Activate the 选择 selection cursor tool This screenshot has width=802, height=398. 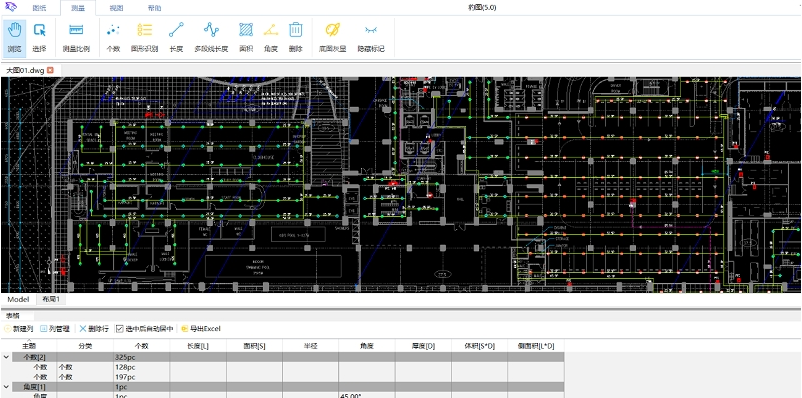click(x=39, y=38)
